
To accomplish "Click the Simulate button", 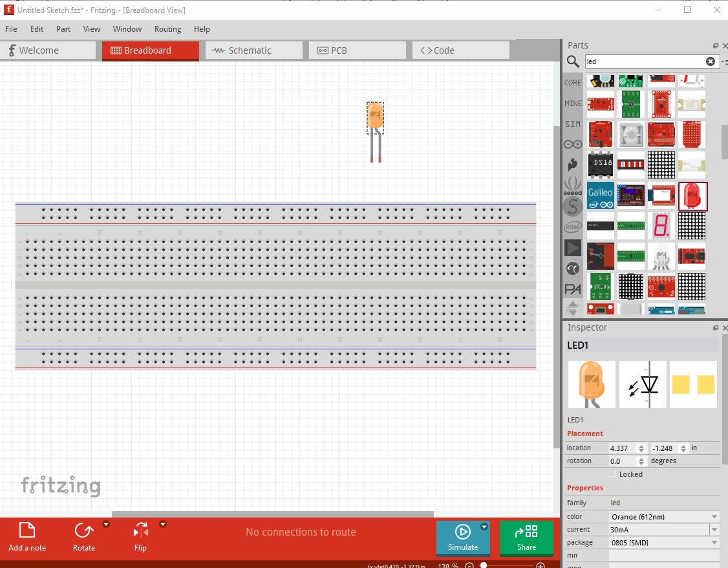I will (463, 538).
